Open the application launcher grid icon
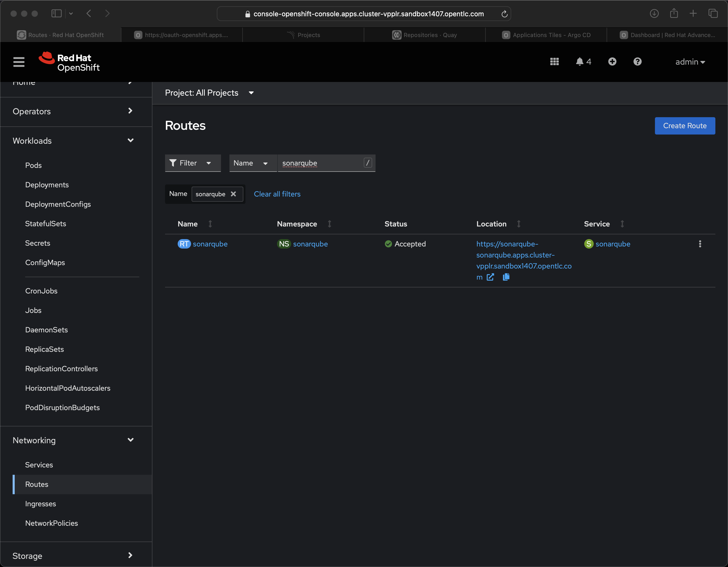The height and width of the screenshot is (567, 728). (x=554, y=62)
